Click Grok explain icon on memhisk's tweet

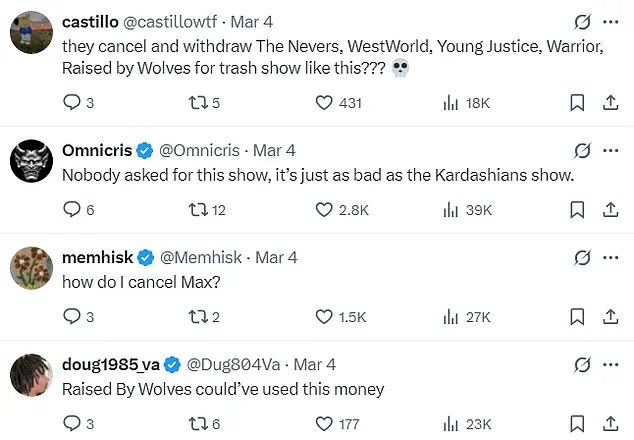click(582, 258)
